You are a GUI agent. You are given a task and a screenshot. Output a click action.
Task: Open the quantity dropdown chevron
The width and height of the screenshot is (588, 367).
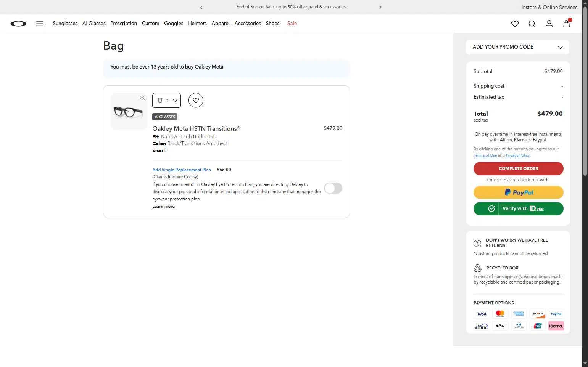[175, 101]
